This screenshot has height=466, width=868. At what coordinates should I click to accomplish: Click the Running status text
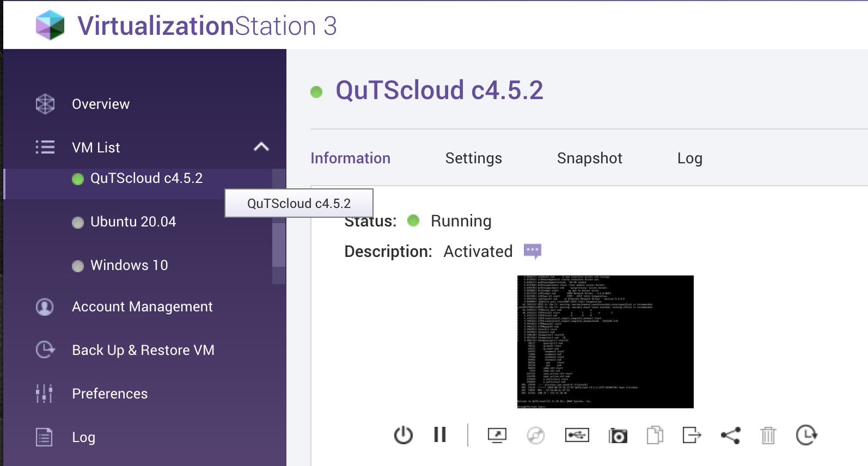(x=461, y=221)
